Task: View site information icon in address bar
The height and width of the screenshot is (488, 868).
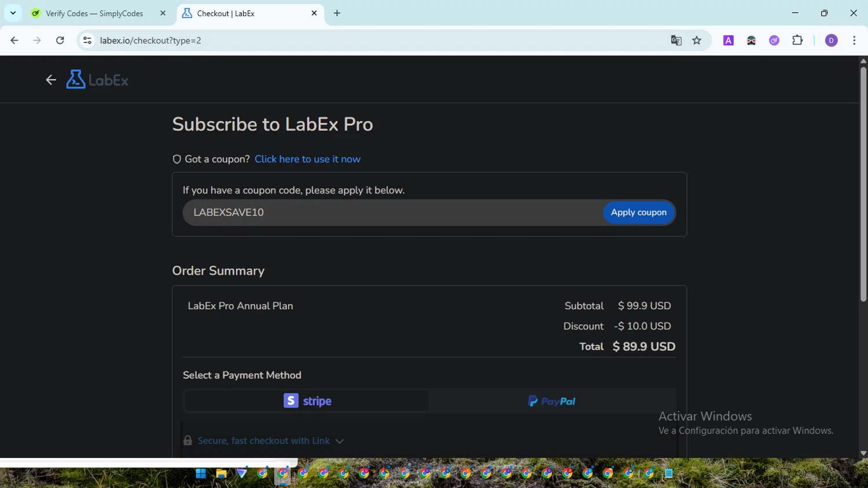Action: coord(87,41)
